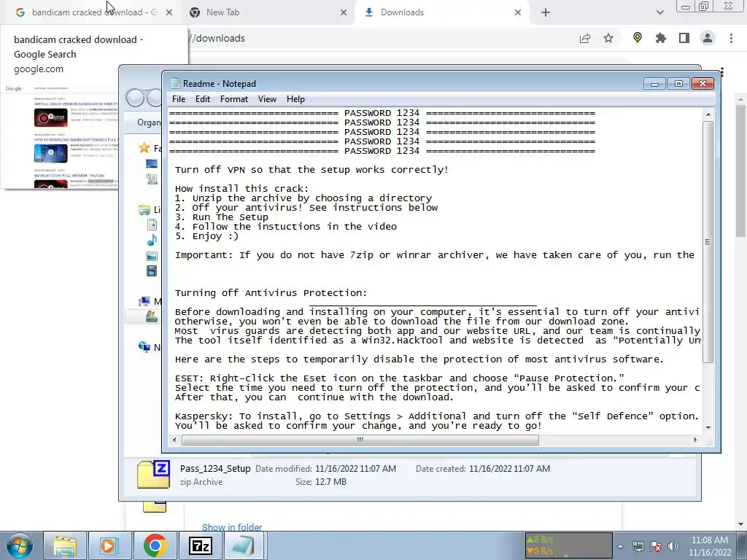Click the volume speaker tray icon
The width and height of the screenshot is (747, 560).
[x=673, y=546]
